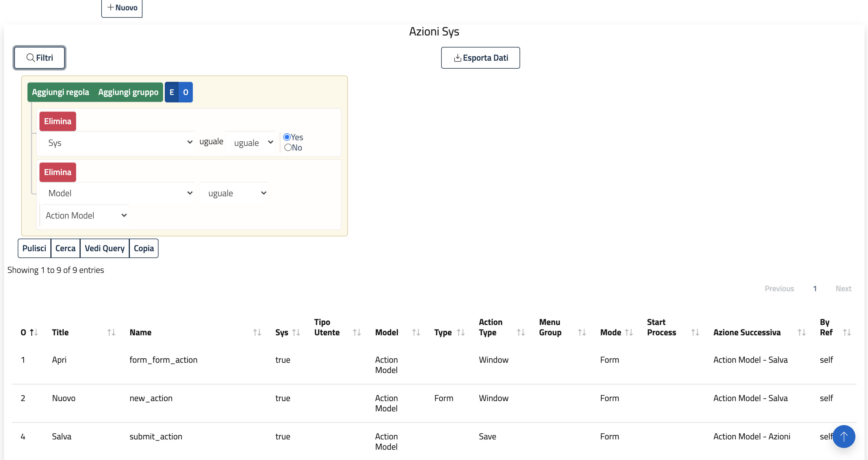Click the Esporta Dati button

tap(480, 58)
